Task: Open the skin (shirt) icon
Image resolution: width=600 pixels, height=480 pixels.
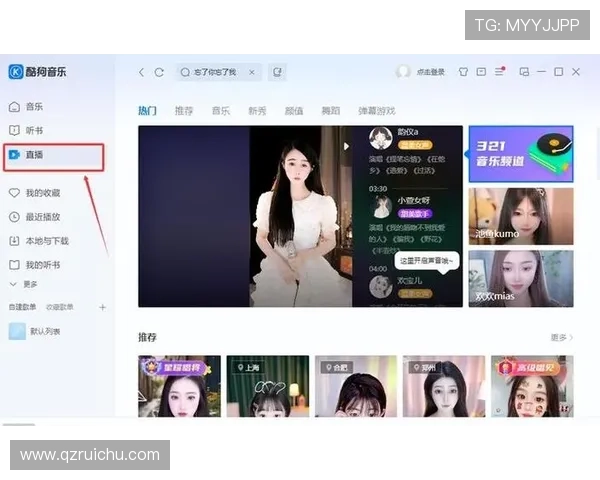Action: pos(463,72)
